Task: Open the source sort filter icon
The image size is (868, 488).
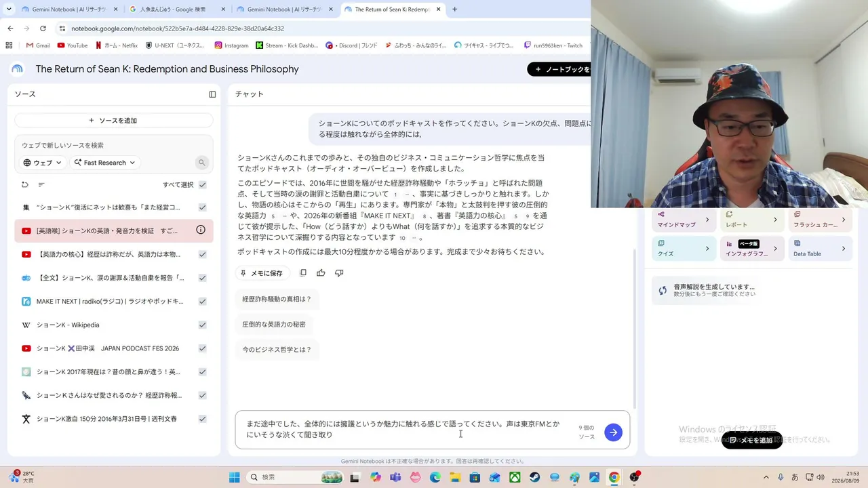Action: point(41,184)
